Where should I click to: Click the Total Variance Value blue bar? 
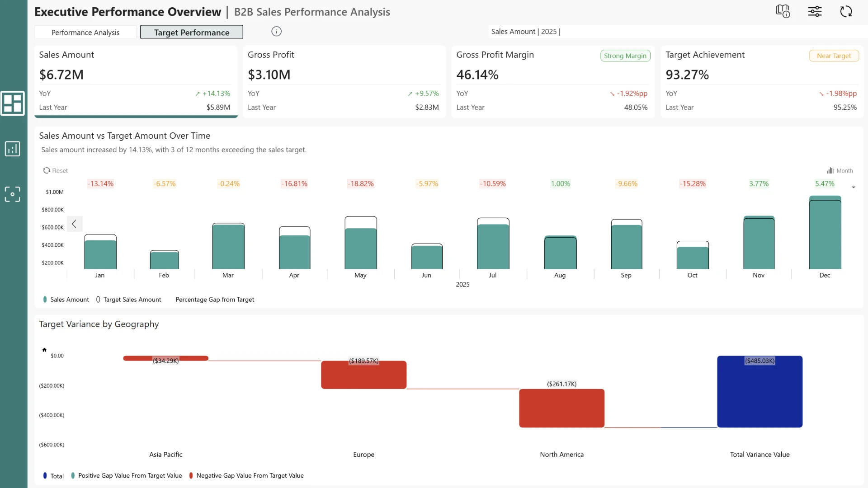(760, 392)
